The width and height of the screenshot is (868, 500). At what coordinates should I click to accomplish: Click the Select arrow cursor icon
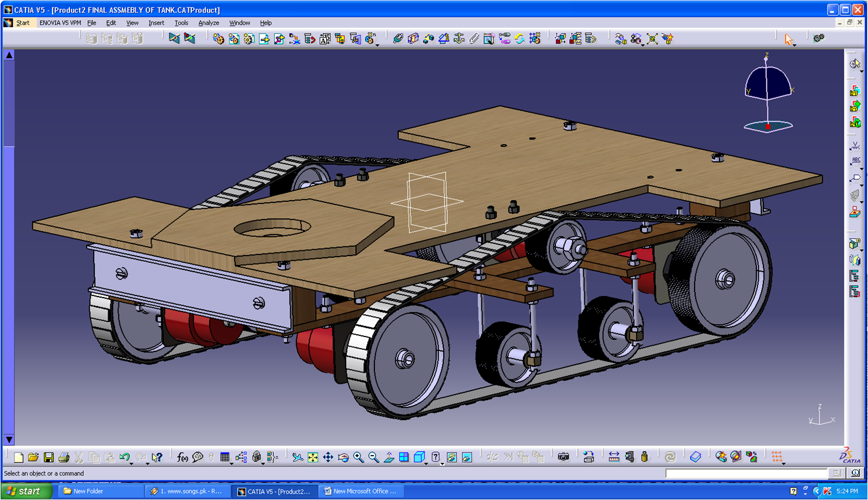(788, 39)
